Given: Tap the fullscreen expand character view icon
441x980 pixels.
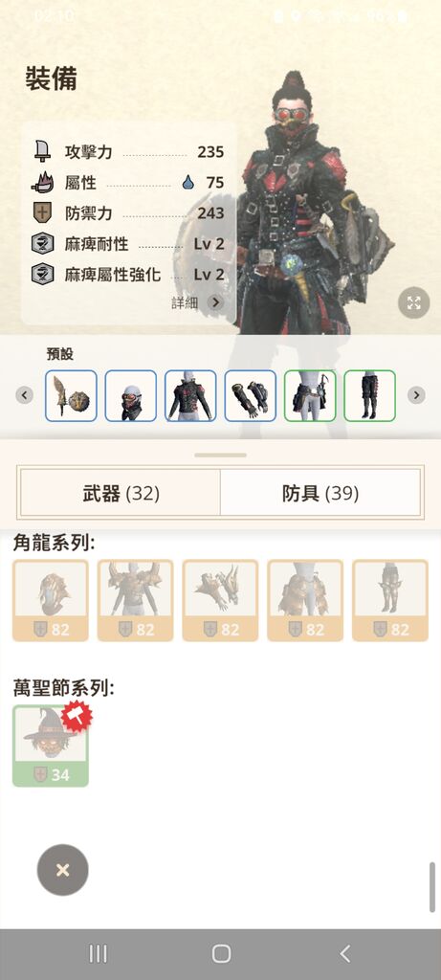Looking at the screenshot, I should coord(413,303).
